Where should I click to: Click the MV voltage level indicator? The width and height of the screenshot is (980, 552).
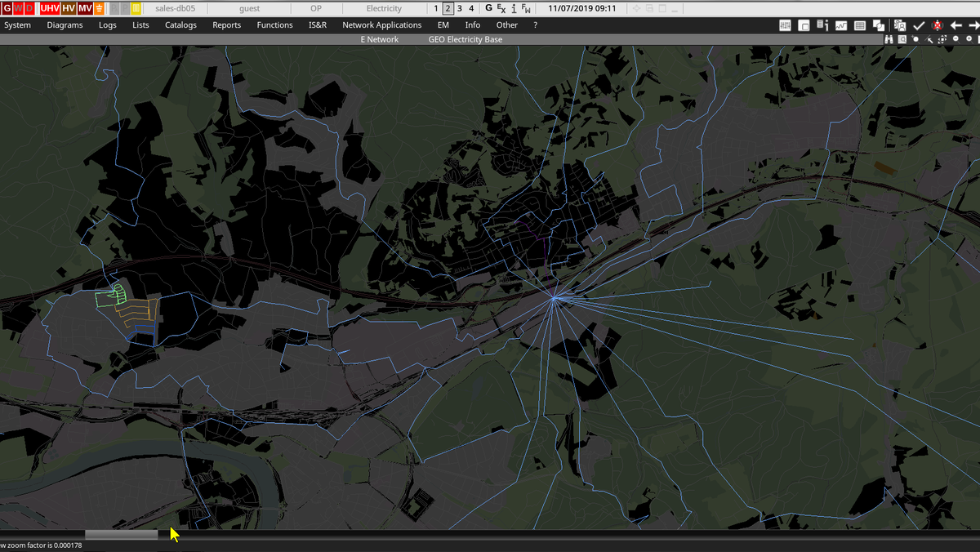pos(85,8)
